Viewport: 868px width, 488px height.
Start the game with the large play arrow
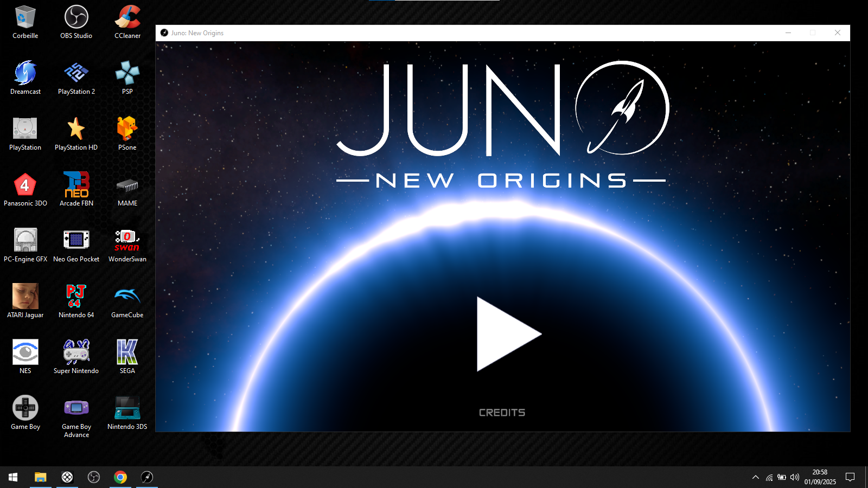[x=508, y=334]
